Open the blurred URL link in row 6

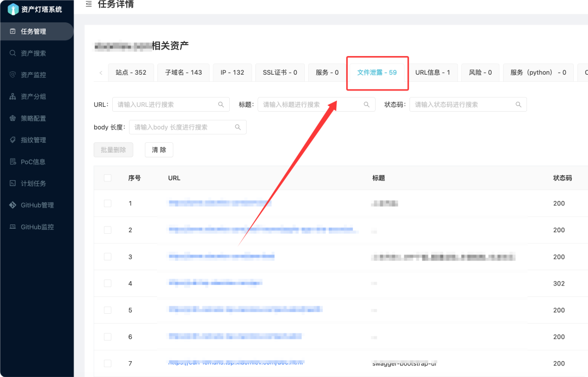pos(235,336)
